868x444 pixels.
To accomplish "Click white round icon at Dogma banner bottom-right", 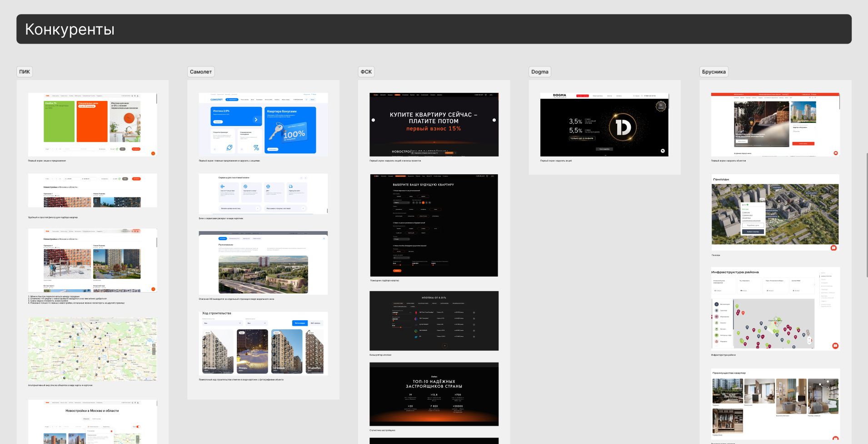I will click(x=663, y=151).
